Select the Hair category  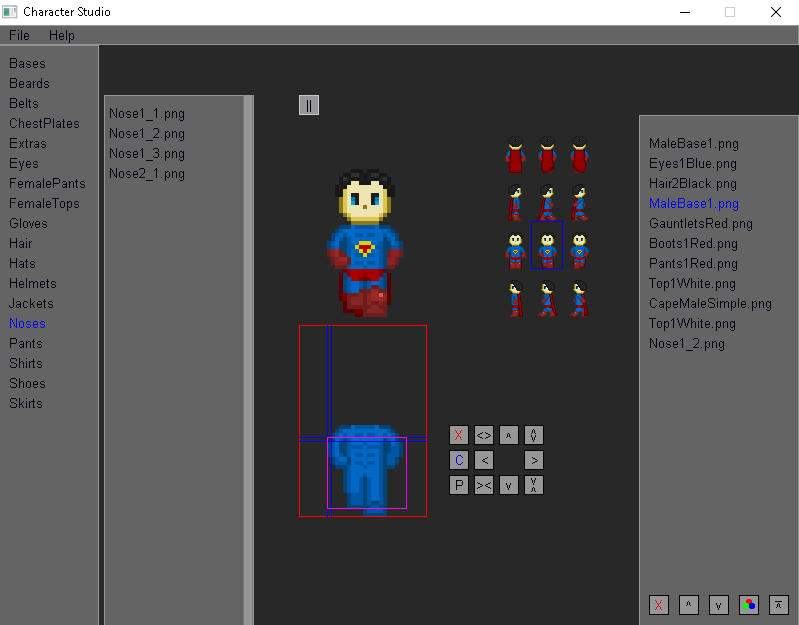[x=20, y=243]
